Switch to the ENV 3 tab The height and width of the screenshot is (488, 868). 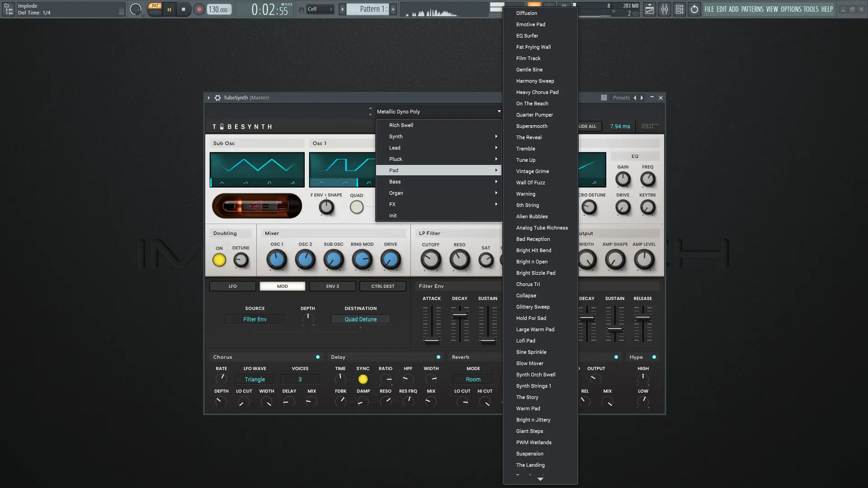332,286
